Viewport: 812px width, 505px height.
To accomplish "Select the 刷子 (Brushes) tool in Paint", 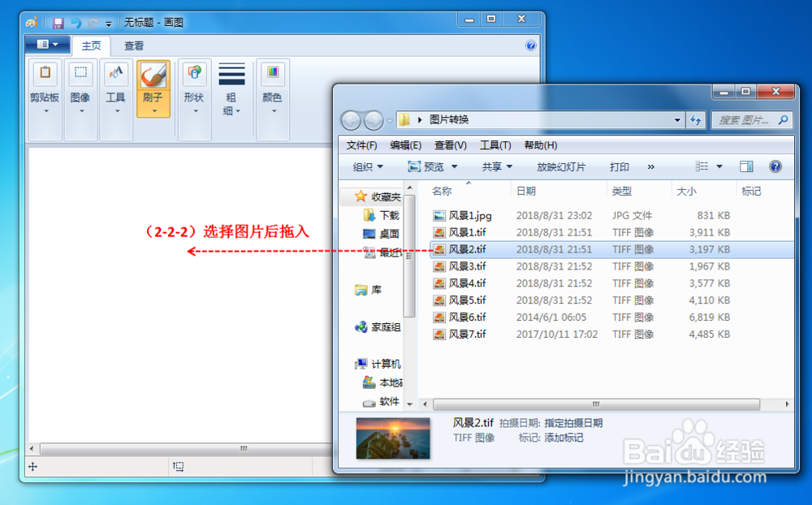I will coord(153,81).
